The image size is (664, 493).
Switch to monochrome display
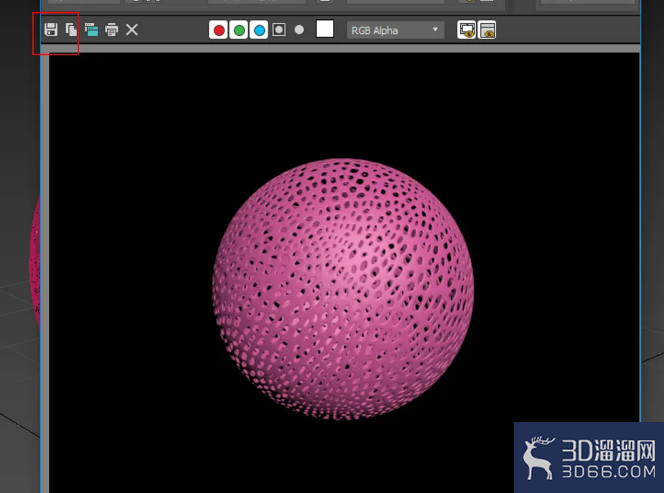tap(299, 30)
